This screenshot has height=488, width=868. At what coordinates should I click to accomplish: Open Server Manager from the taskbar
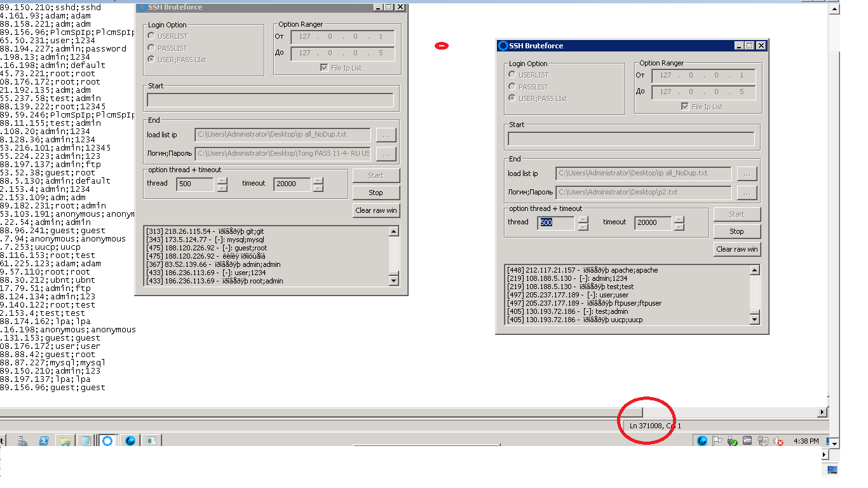pos(22,440)
